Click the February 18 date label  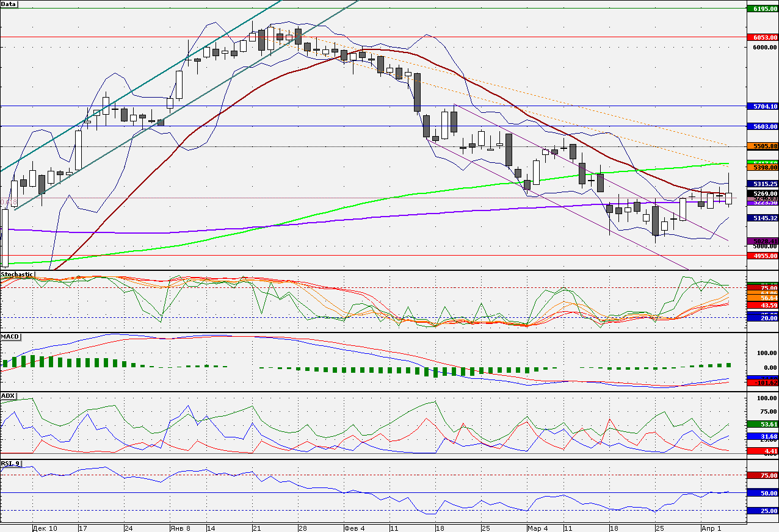[x=439, y=528]
